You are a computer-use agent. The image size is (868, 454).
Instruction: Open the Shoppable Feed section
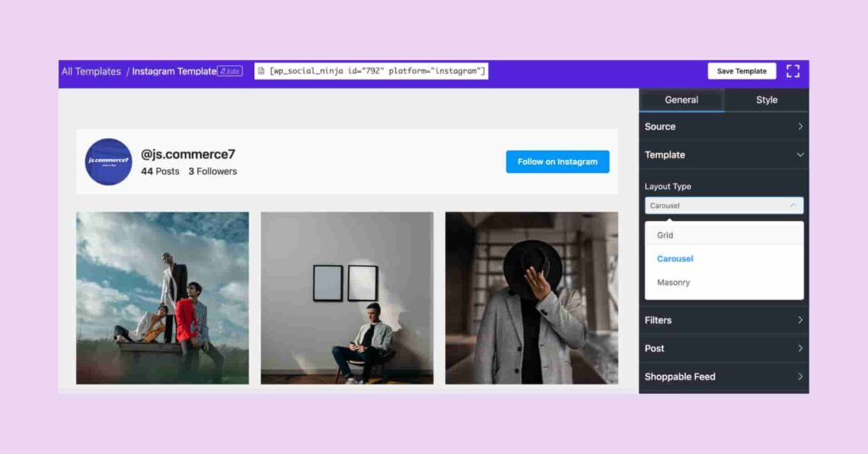coord(724,377)
